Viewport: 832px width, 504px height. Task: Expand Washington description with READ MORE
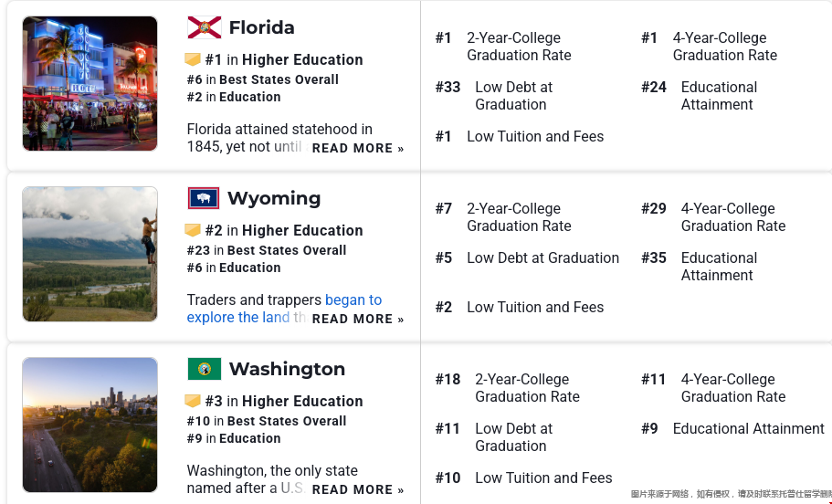tap(357, 489)
